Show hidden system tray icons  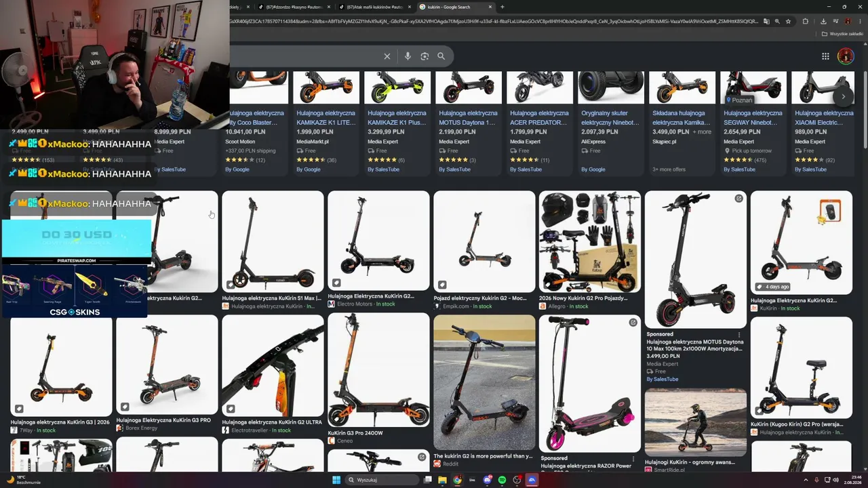coord(807,480)
